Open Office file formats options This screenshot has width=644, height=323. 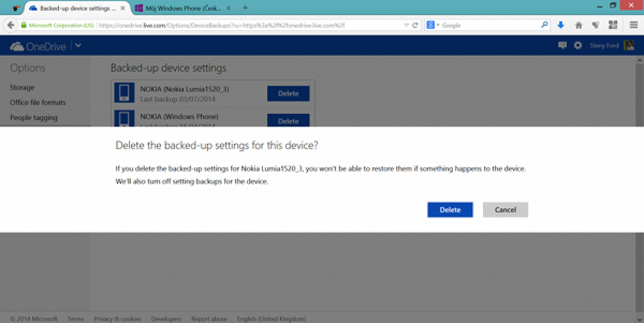(x=38, y=102)
